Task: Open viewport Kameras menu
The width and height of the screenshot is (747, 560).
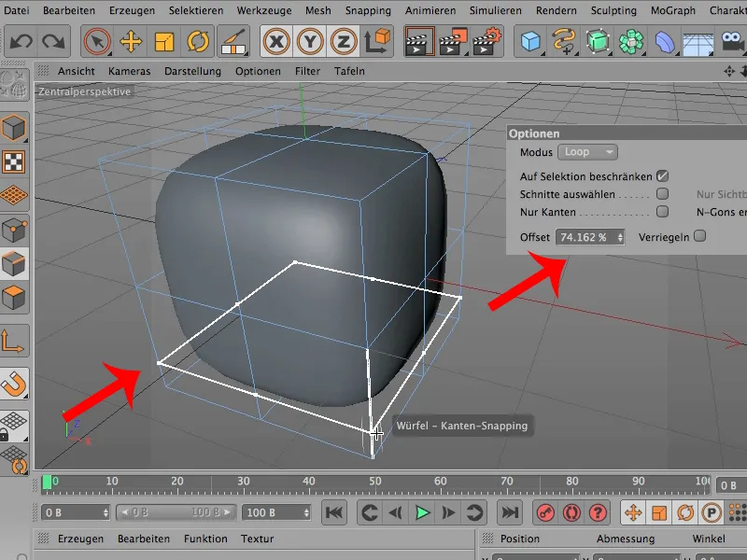Action: click(129, 72)
